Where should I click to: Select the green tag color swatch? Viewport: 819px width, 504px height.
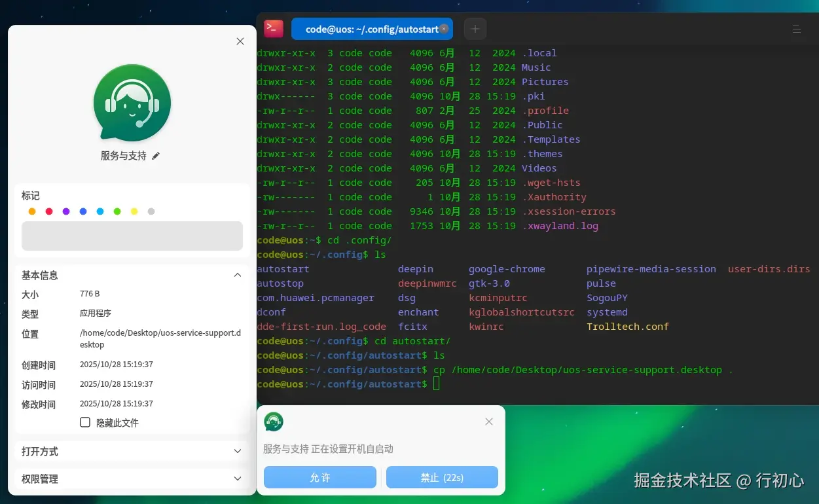coord(117,211)
